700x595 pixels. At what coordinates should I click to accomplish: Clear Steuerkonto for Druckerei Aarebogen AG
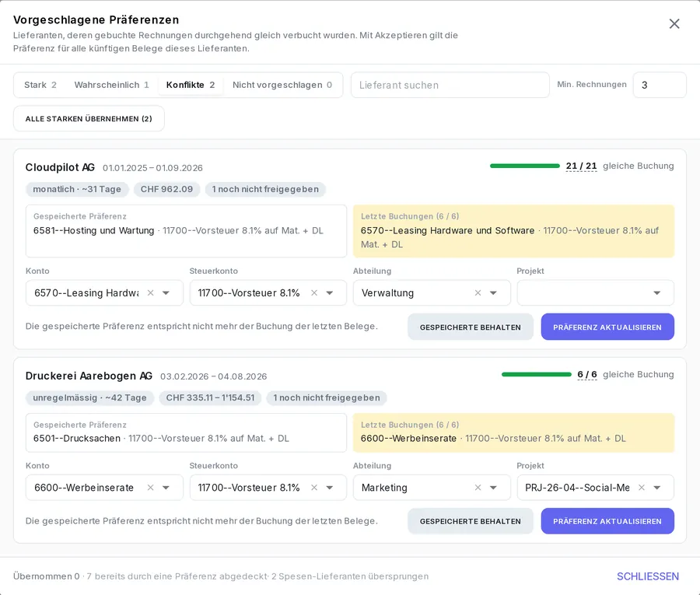pos(314,488)
